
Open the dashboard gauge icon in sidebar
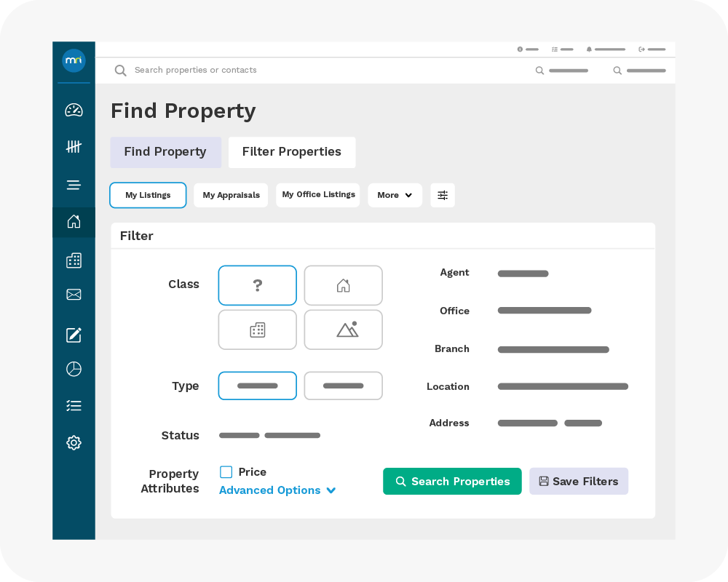[74, 110]
